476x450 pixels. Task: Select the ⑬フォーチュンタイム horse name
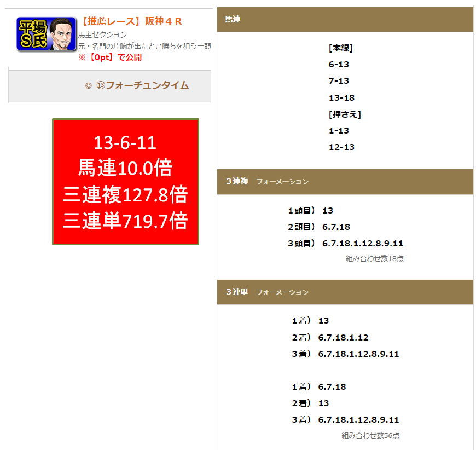(x=142, y=85)
